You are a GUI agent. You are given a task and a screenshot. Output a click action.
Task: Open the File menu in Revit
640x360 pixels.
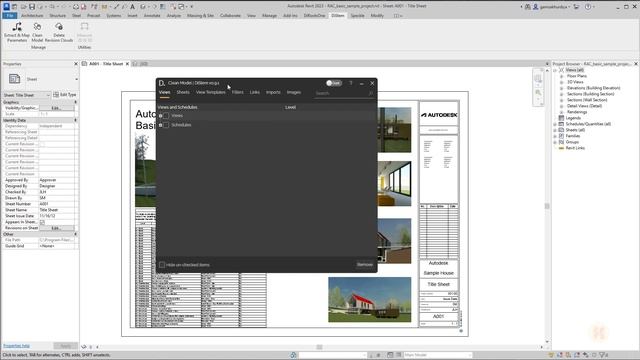[9, 16]
